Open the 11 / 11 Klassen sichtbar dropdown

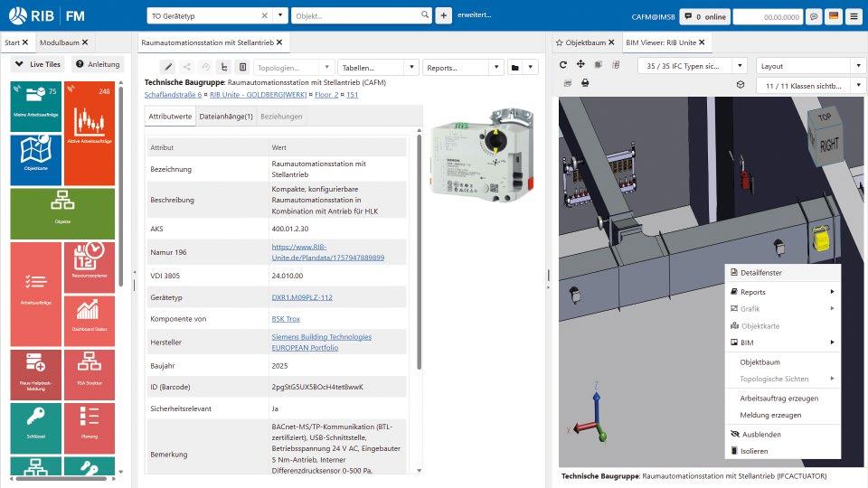tap(810, 86)
